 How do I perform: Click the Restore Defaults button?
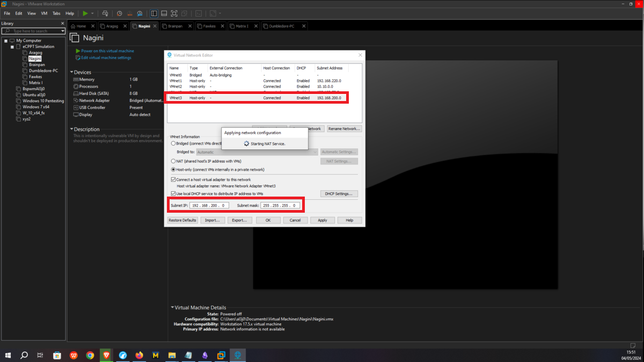[182, 220]
